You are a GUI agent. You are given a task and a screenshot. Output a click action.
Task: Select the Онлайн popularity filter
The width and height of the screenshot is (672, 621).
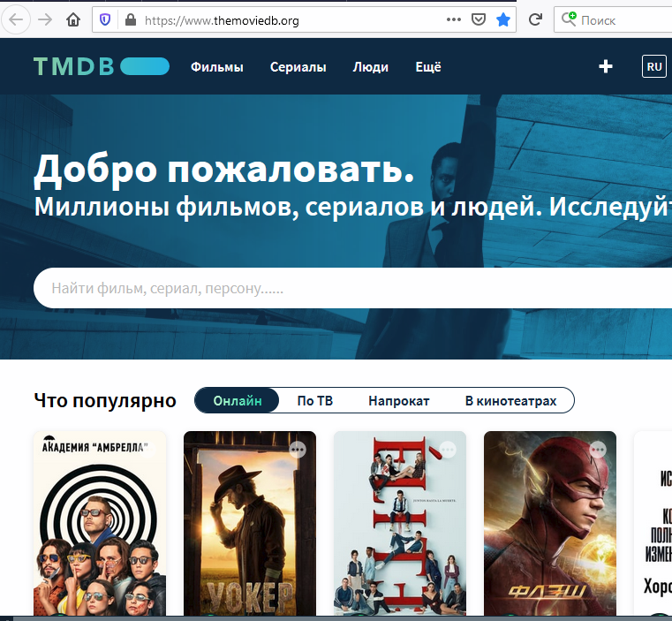[x=237, y=400]
